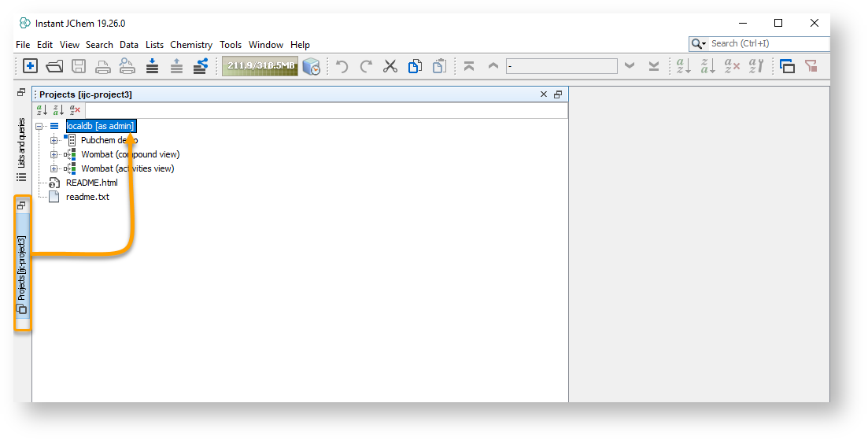
Task: Close the Projects panel
Action: pos(543,94)
